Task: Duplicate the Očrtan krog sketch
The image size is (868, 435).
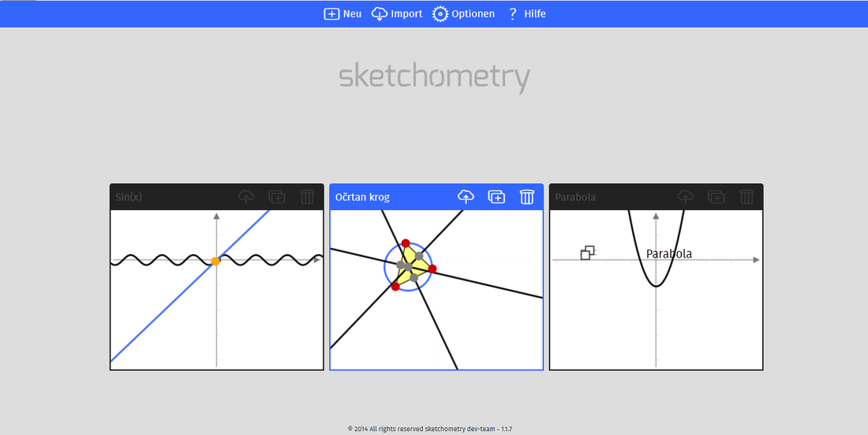Action: (496, 197)
